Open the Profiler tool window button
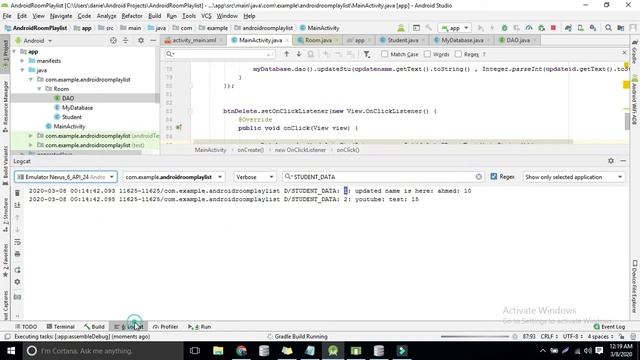This screenshot has height=360, width=640. 165,327
